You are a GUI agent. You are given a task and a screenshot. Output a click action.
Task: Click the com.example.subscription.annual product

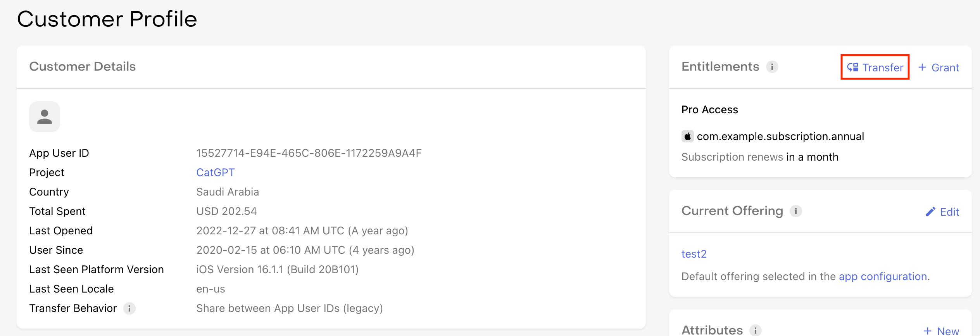coord(780,136)
